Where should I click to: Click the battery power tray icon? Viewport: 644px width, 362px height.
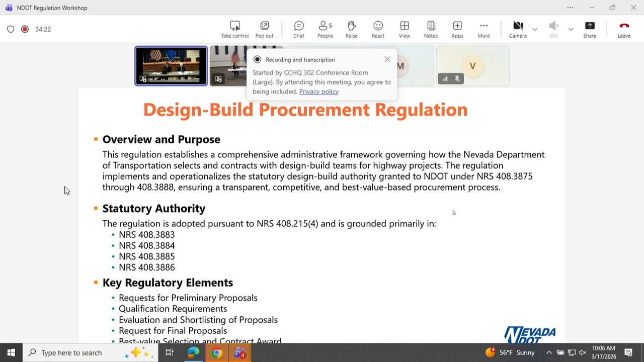560,352
